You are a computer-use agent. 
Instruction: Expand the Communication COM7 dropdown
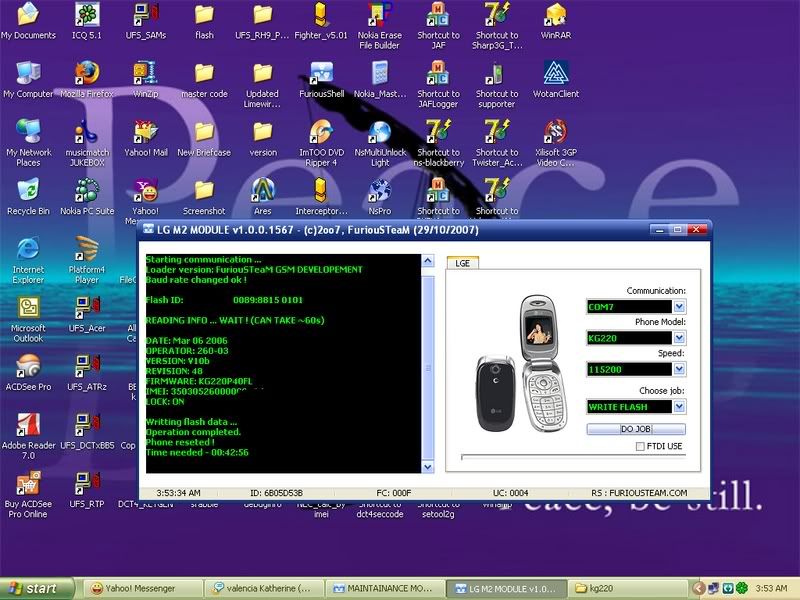point(679,307)
